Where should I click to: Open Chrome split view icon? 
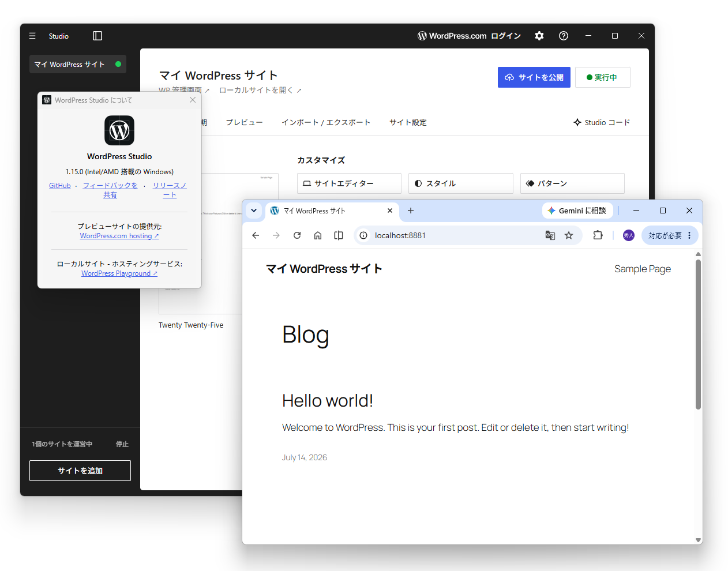339,235
